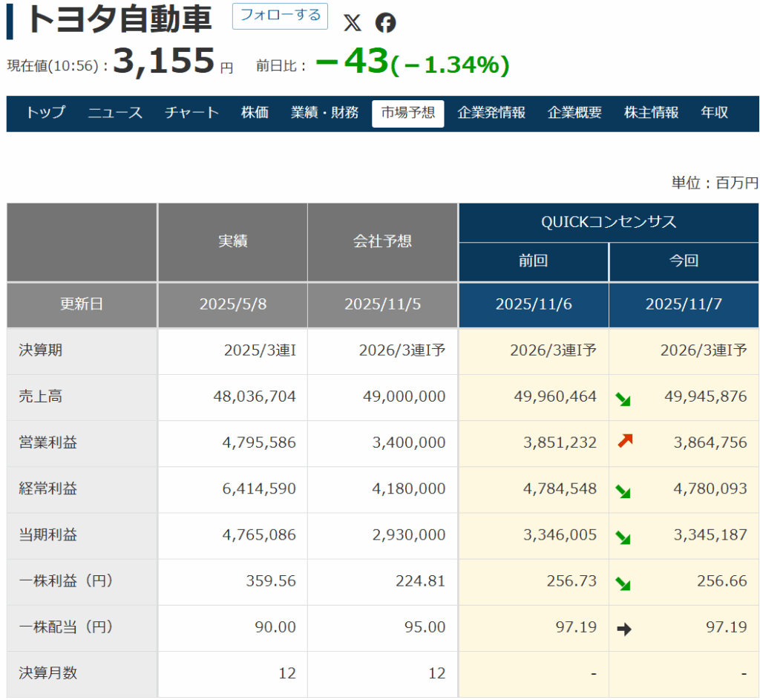The height and width of the screenshot is (700, 760).
Task: Click the Facebook share icon
Action: (385, 23)
